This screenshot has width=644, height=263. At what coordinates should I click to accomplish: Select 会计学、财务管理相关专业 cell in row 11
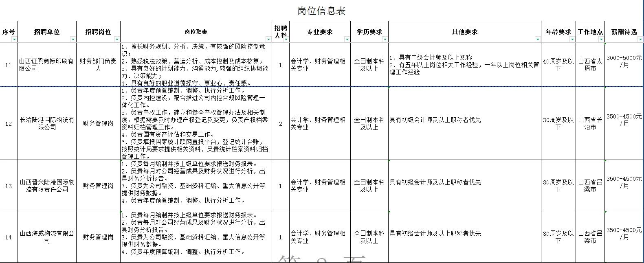tap(320, 65)
